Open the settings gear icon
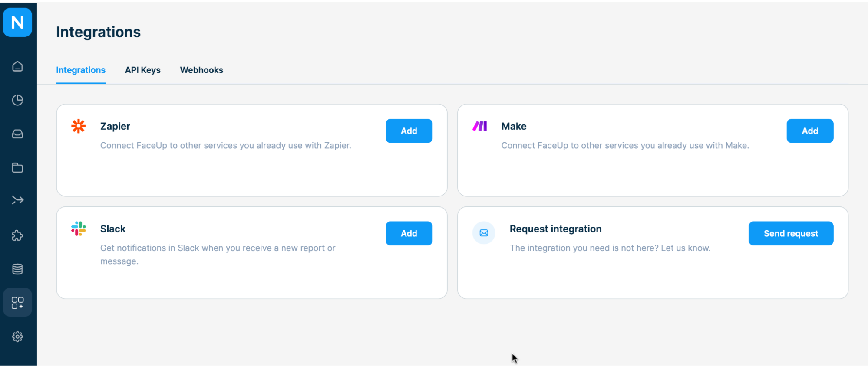 (17, 337)
